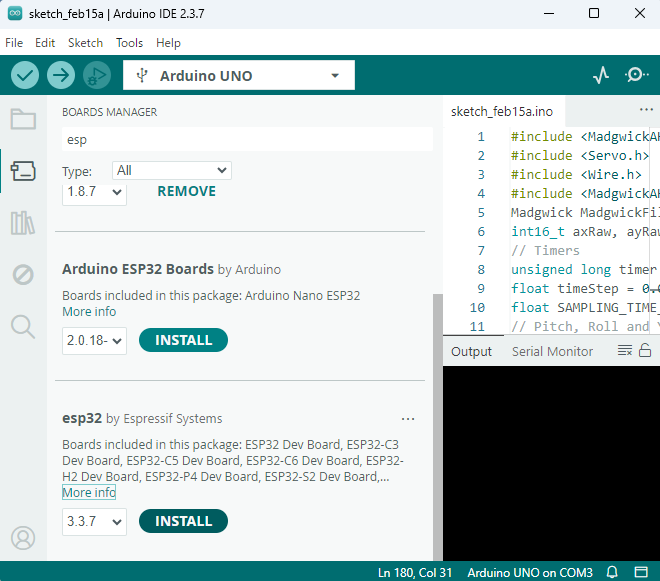This screenshot has height=581, width=660.
Task: Upload the sketch with the arrow button
Action: 61,75
